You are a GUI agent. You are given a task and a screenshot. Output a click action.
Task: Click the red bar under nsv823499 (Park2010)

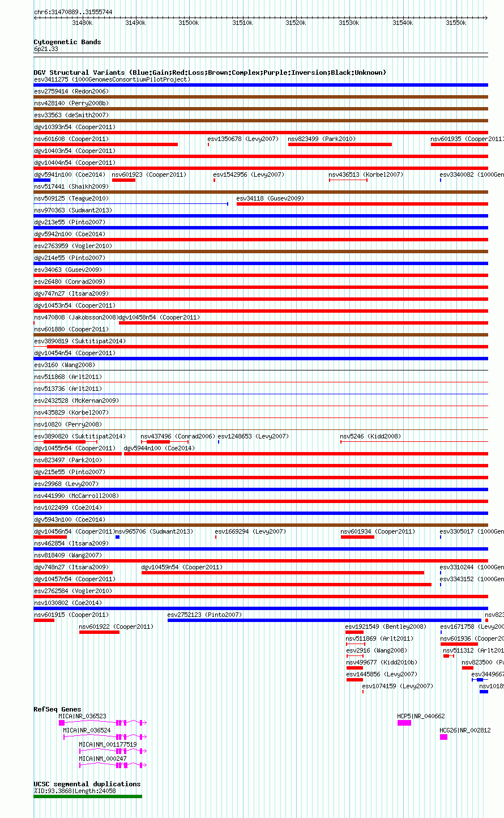[x=340, y=144]
